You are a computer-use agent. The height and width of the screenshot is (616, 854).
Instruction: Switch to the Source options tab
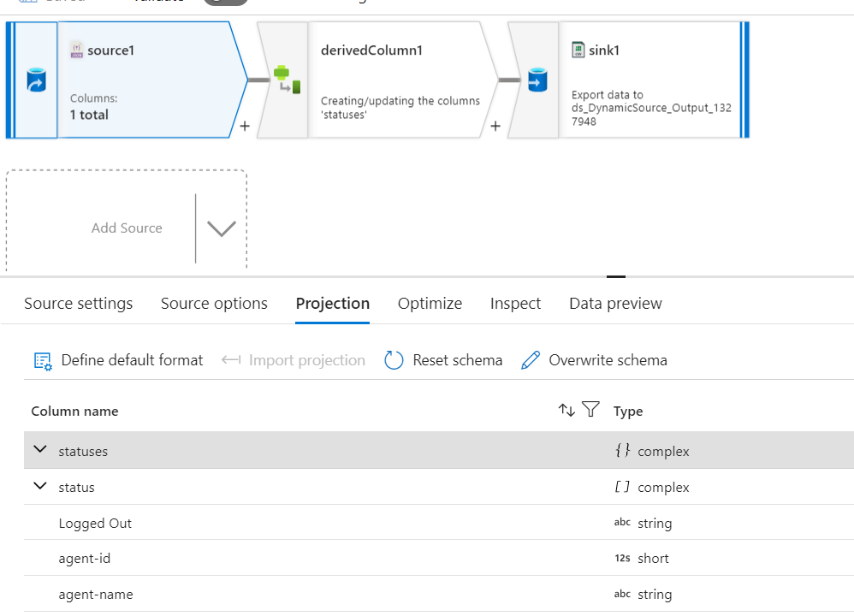coord(214,304)
